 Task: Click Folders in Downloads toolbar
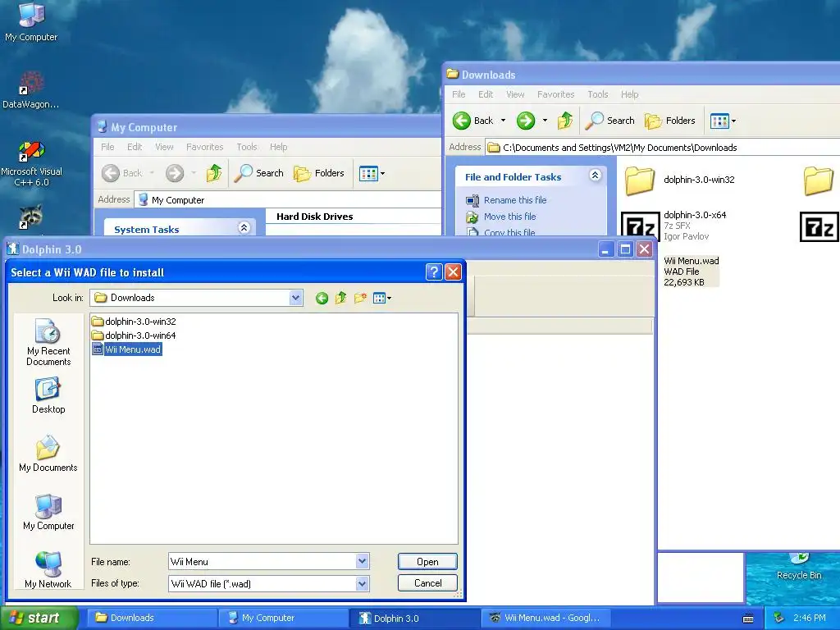pyautogui.click(x=670, y=121)
